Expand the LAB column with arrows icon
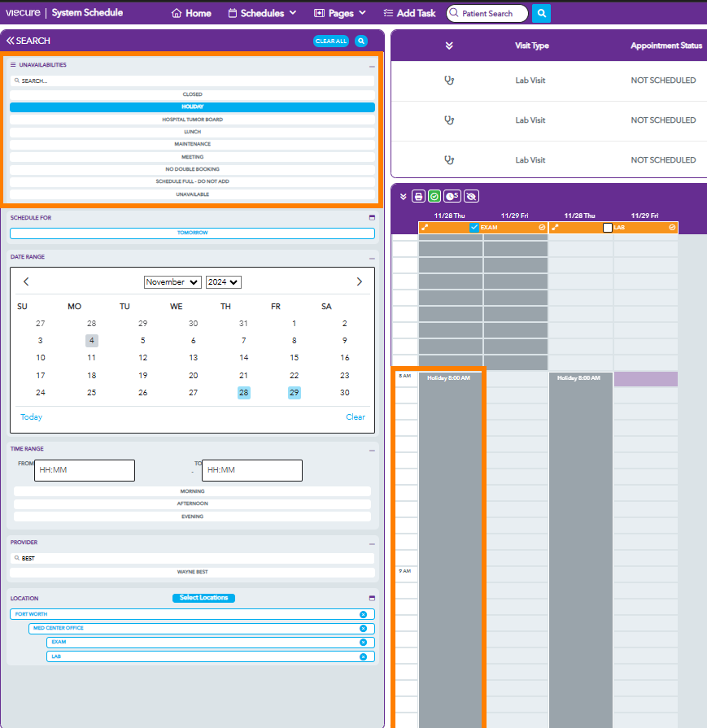707x728 pixels. coord(555,228)
